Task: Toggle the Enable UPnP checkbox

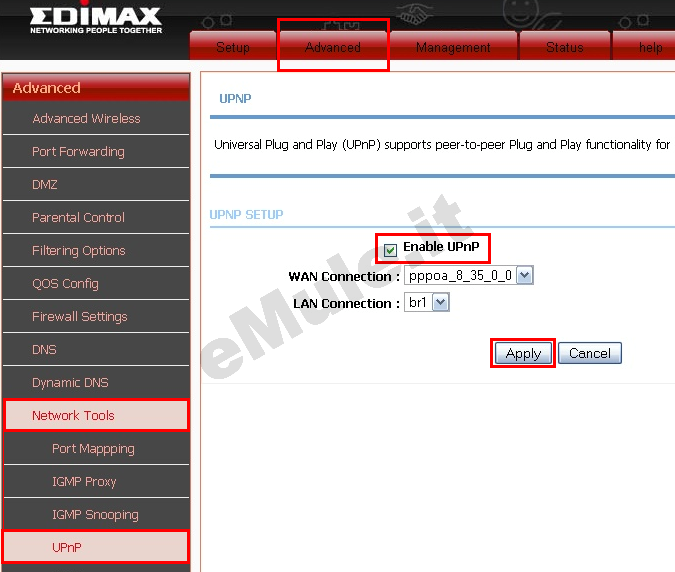Action: pyautogui.click(x=390, y=250)
